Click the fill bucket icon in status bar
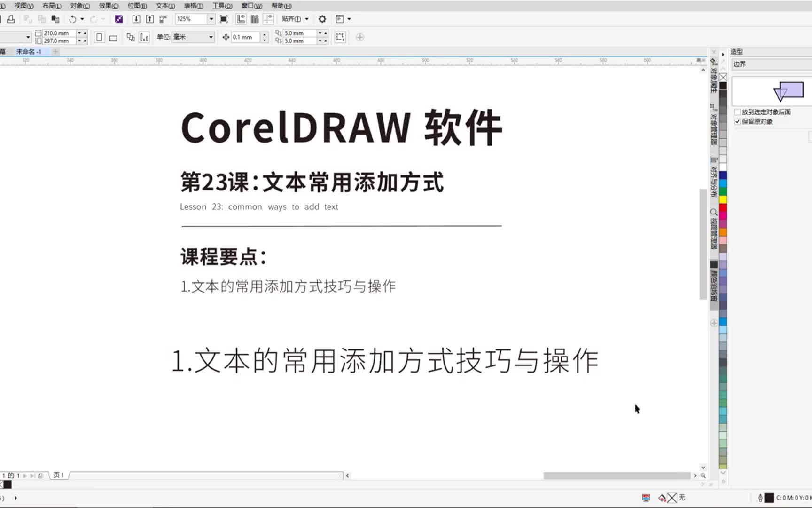Viewport: 812px width, 508px height. (x=662, y=498)
